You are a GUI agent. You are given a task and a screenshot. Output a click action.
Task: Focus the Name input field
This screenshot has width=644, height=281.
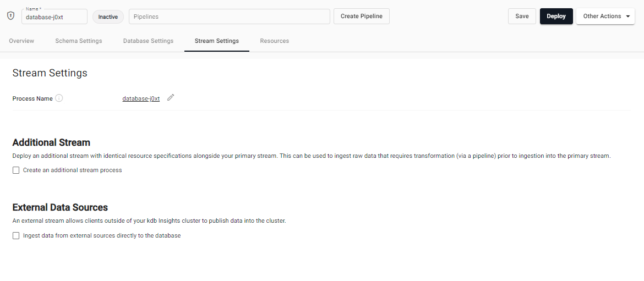[54, 18]
